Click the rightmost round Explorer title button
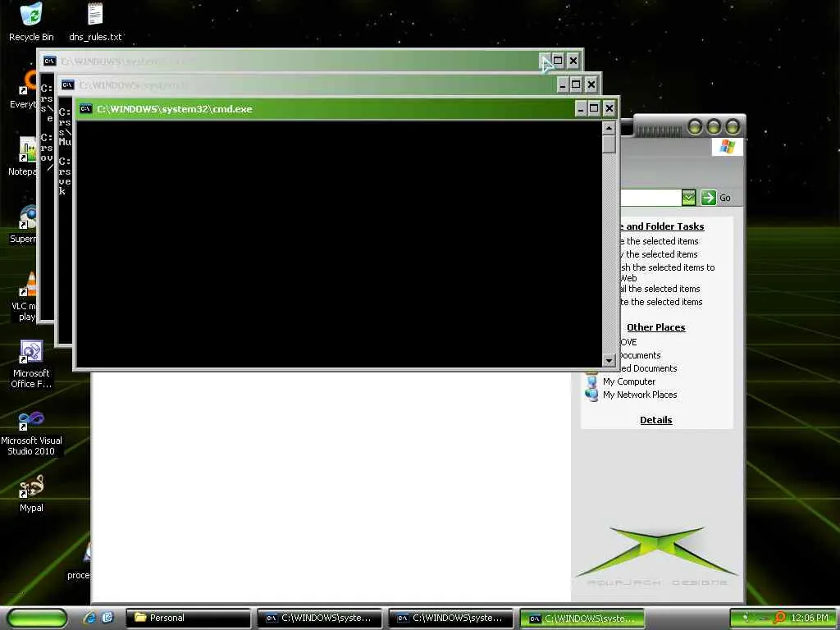 click(x=733, y=127)
